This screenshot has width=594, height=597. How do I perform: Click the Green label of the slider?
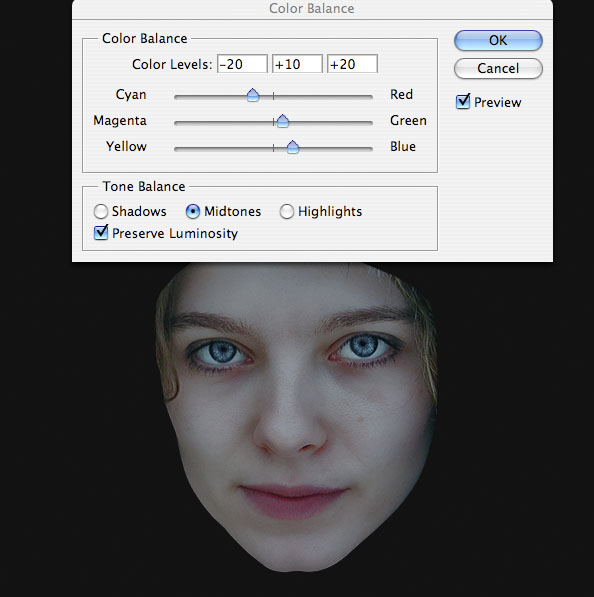click(408, 121)
